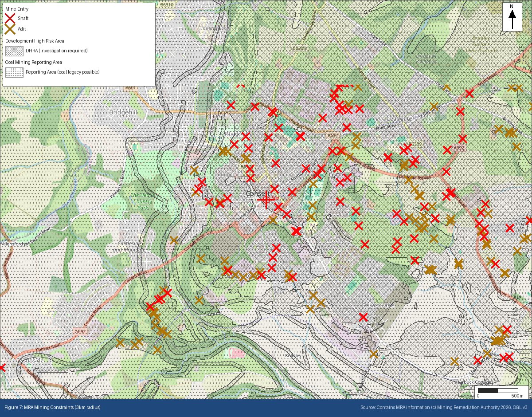Click the A691 road label above Bridgehill

point(131,88)
